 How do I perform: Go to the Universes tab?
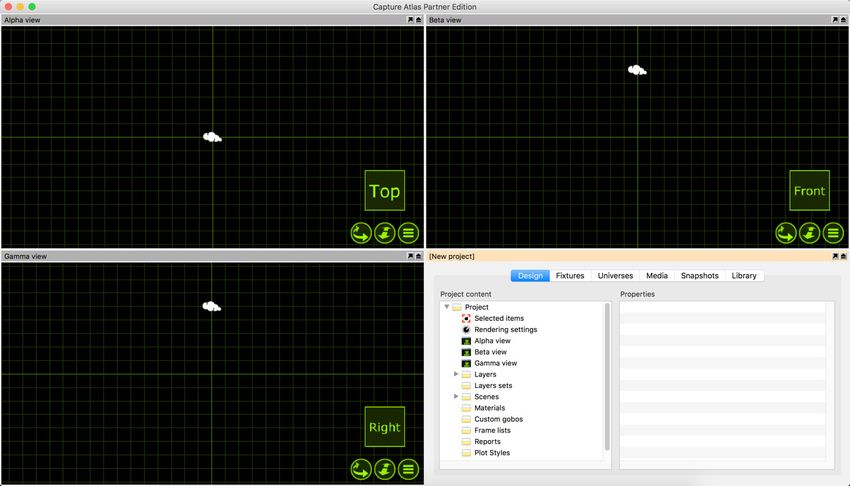[615, 276]
